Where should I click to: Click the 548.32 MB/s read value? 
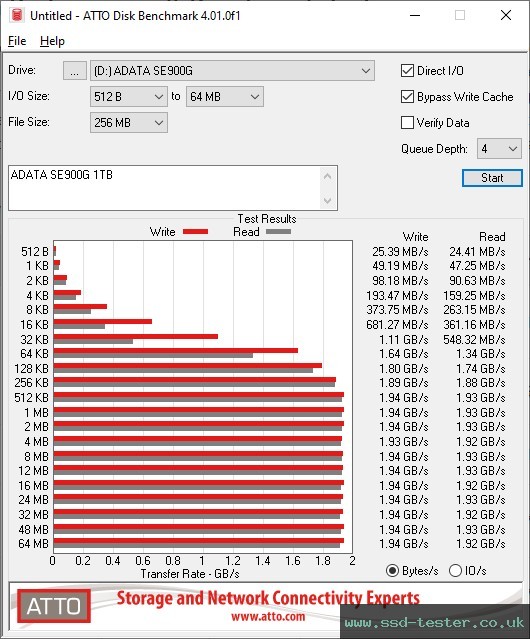click(474, 339)
